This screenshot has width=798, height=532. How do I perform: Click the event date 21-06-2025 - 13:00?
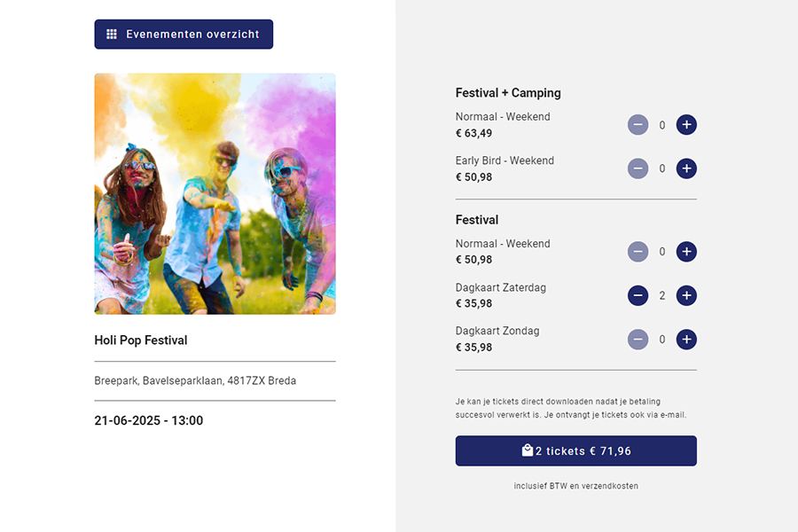click(x=149, y=421)
